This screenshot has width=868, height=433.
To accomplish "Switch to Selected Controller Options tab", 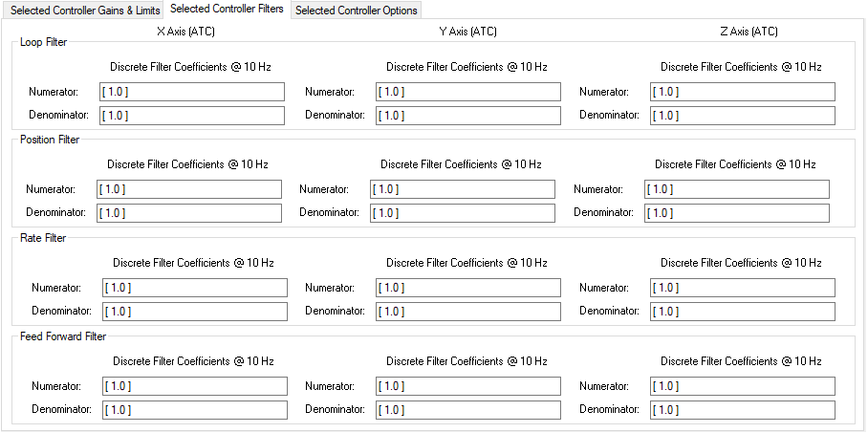I will [357, 11].
